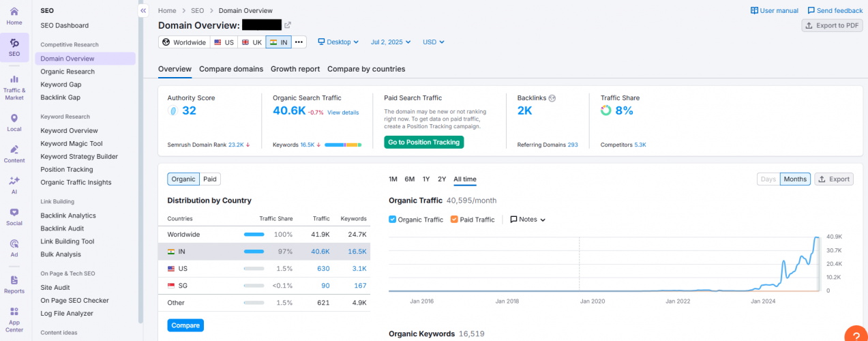Click the Send feedback chat icon

[811, 11]
